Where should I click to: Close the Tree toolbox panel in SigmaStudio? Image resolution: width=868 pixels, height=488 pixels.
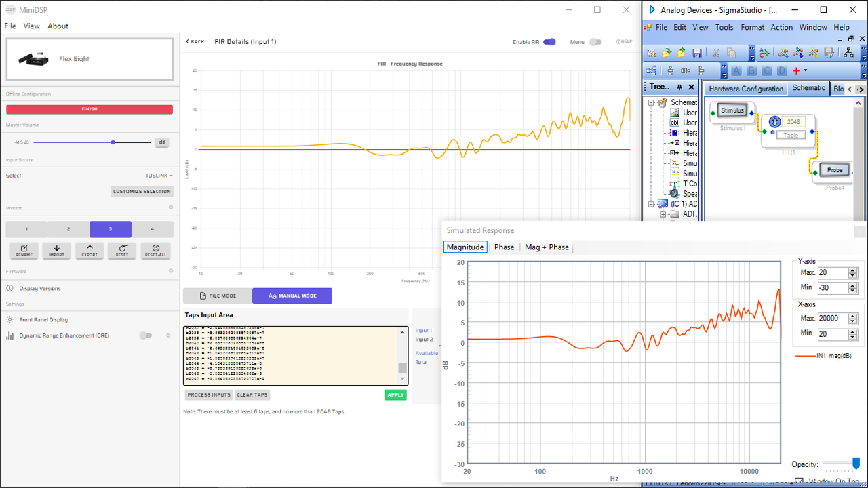coord(692,87)
